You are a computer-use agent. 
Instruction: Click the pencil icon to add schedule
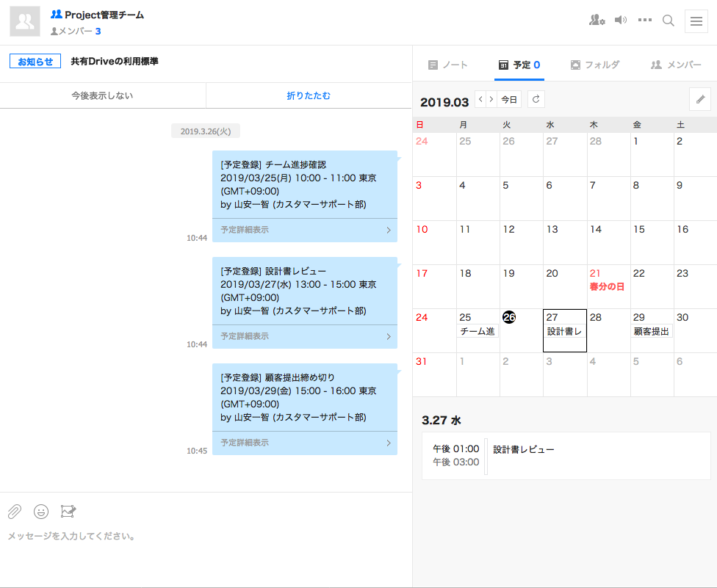[700, 99]
